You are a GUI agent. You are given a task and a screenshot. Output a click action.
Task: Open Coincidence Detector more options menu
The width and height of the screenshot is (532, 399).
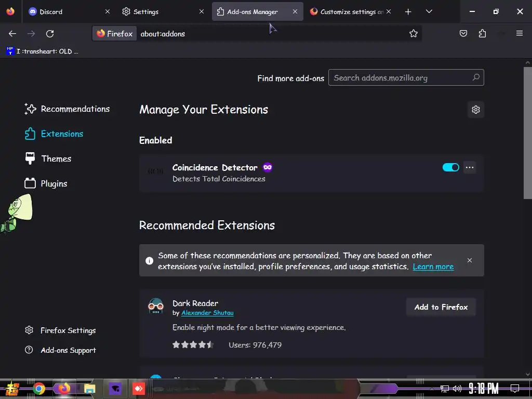tap(470, 167)
